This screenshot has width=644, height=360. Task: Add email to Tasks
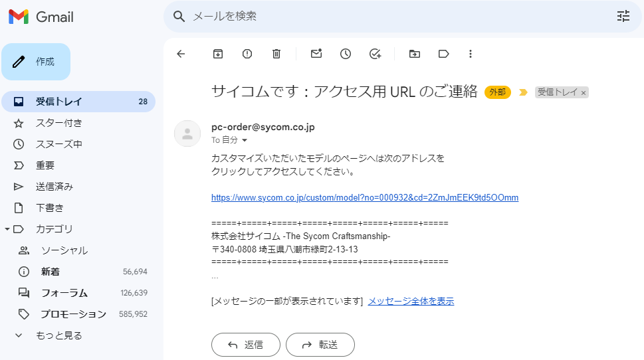click(375, 54)
